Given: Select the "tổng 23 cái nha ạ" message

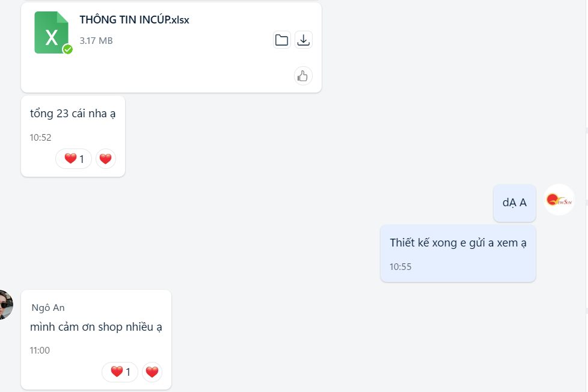Looking at the screenshot, I should pos(73,113).
